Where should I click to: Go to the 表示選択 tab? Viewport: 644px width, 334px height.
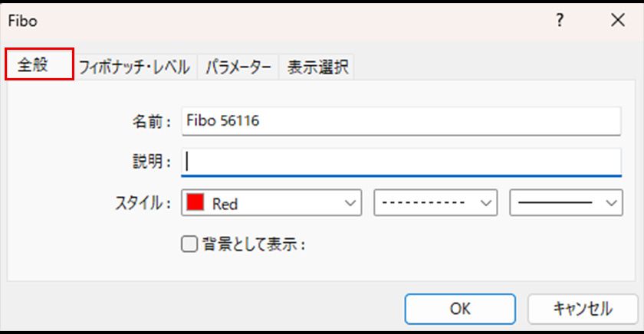pos(318,67)
